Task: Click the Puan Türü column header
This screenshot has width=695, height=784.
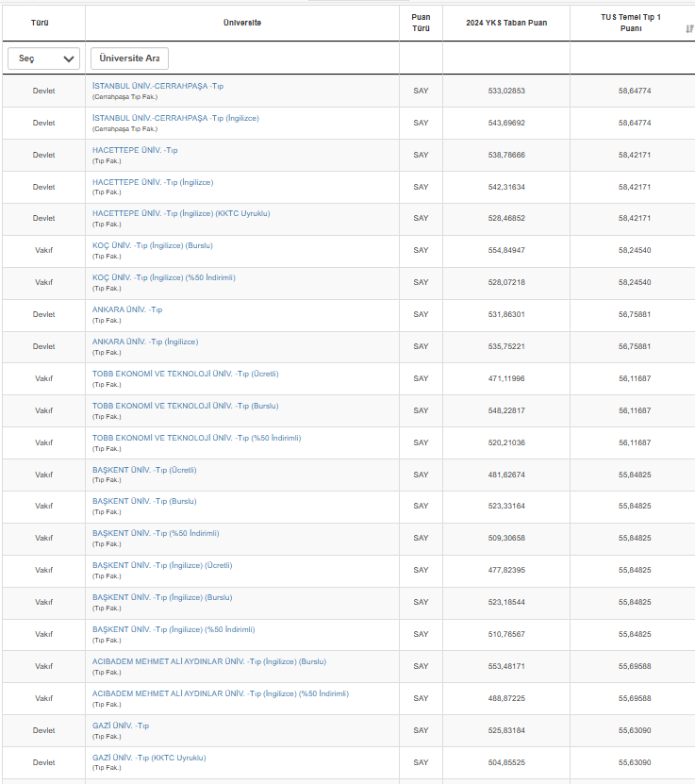Action: pos(421,23)
